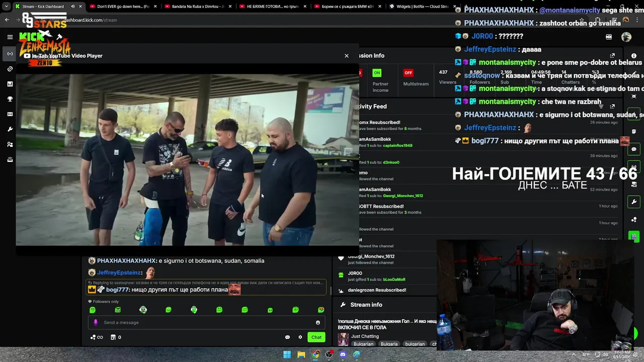The width and height of the screenshot is (644, 362).
Task: Open the hamburger menu in Kick dashboard
Action: tap(10, 37)
